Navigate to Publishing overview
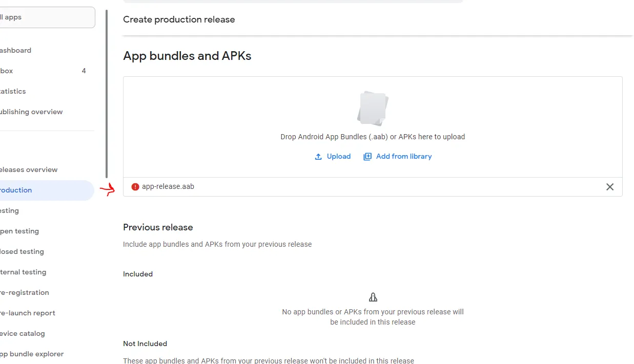 32,112
